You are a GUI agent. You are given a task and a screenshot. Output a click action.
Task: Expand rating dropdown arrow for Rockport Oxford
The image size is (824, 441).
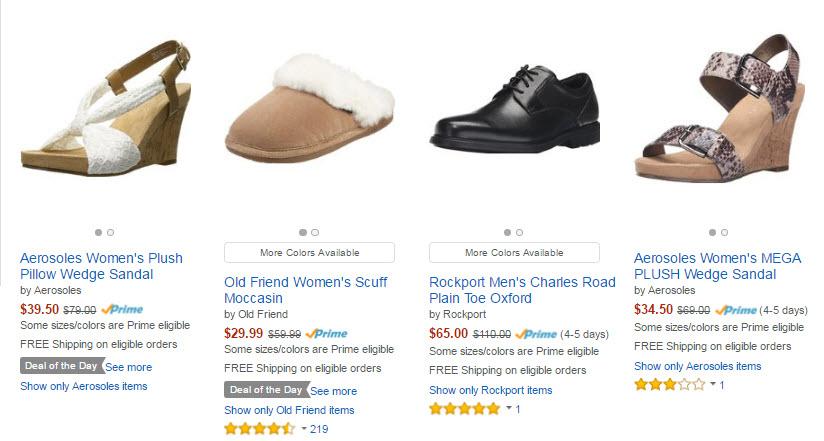[508, 409]
